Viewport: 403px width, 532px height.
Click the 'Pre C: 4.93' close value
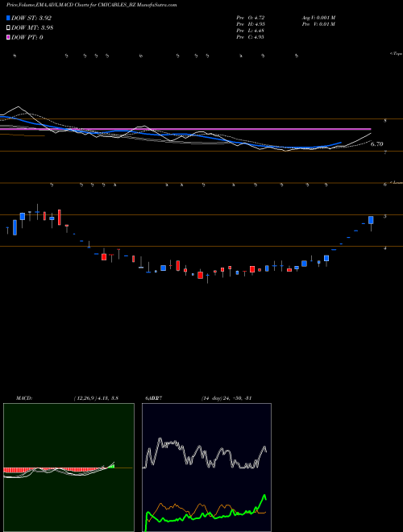(251, 37)
